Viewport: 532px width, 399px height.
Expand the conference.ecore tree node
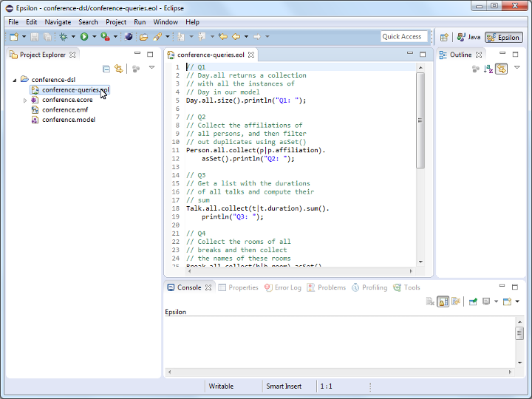click(x=25, y=100)
